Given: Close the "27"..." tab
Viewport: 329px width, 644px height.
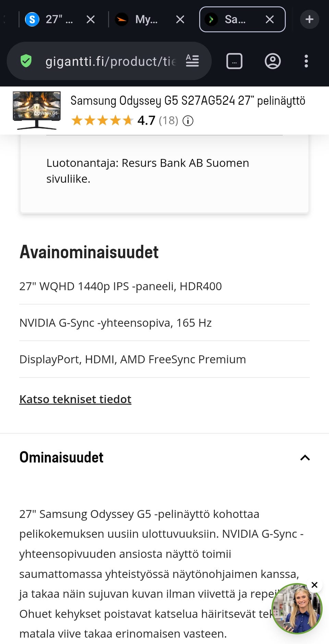Looking at the screenshot, I should [x=90, y=19].
